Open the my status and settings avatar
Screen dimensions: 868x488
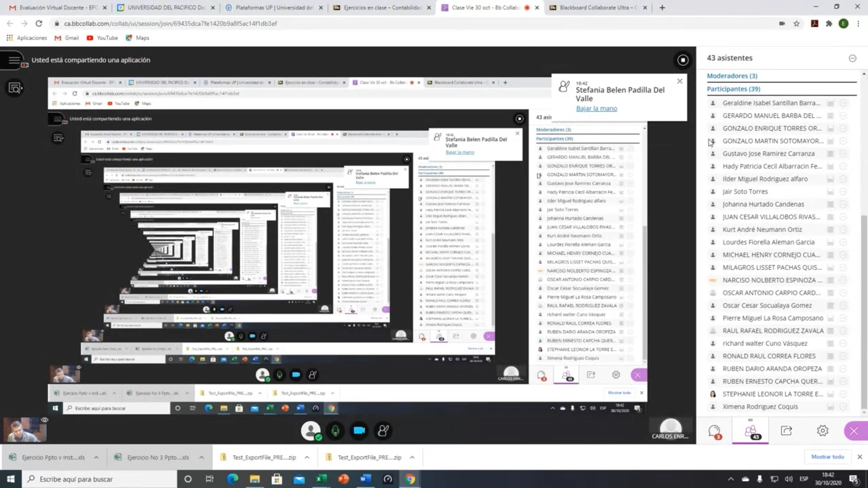pos(310,431)
